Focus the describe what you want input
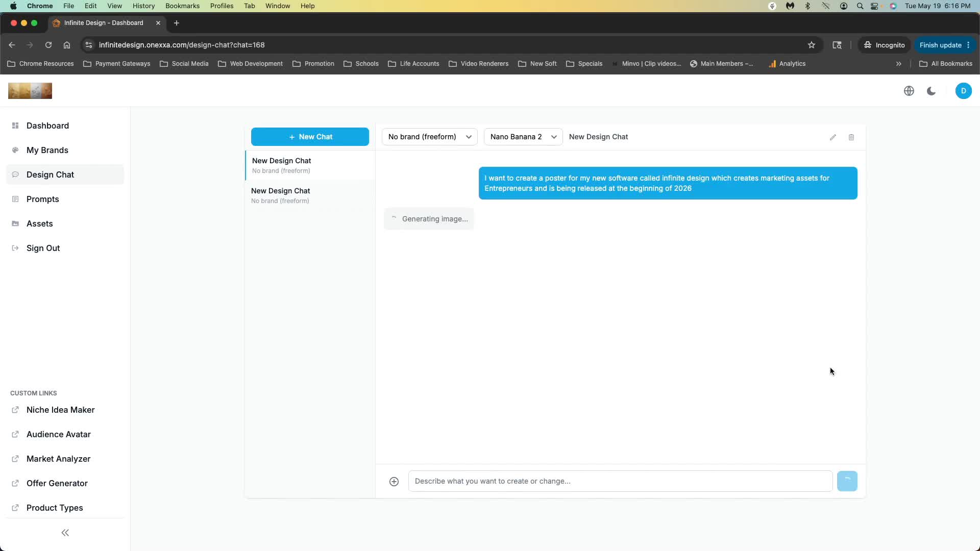The width and height of the screenshot is (980, 551). pos(620,481)
